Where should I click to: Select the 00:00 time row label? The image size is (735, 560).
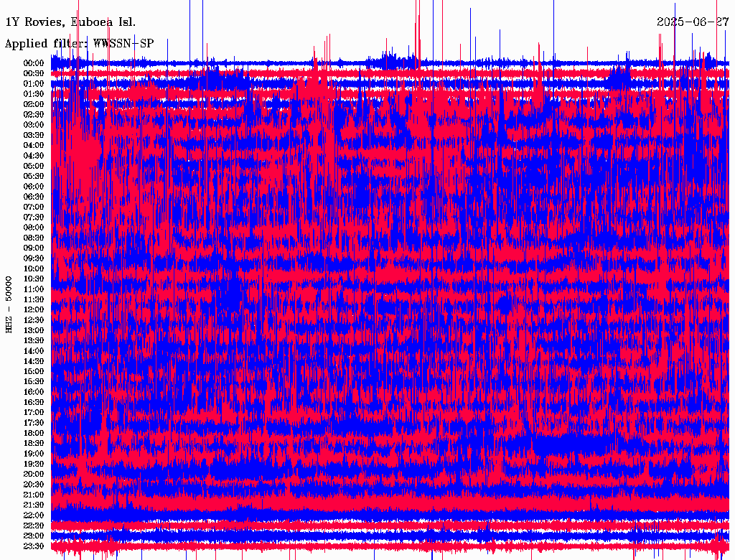[34, 63]
